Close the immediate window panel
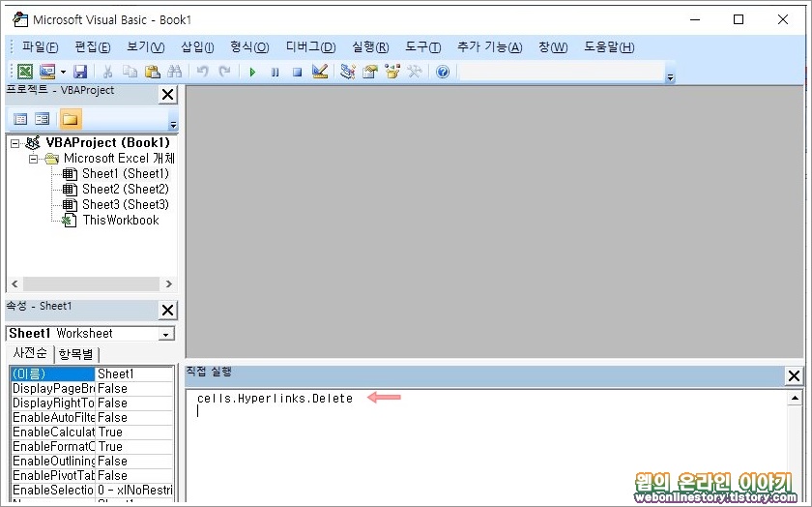The width and height of the screenshot is (812, 507). tap(794, 375)
